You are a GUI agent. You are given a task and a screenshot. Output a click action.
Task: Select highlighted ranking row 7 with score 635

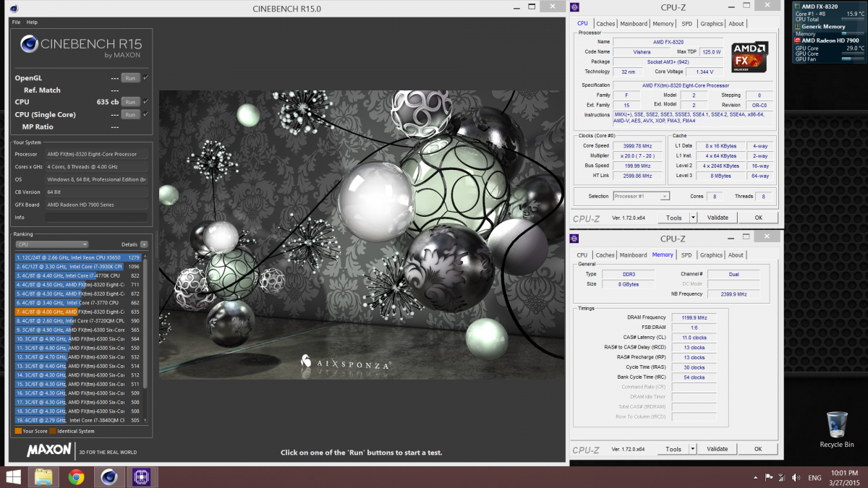pyautogui.click(x=78, y=312)
